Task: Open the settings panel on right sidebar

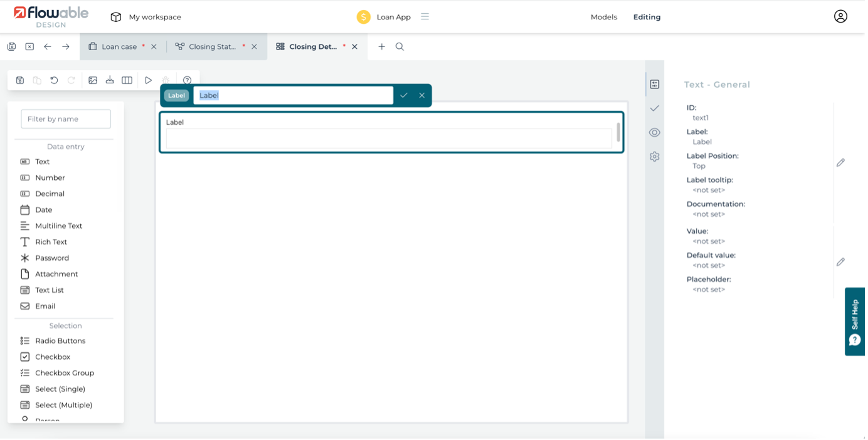Action: (x=654, y=156)
